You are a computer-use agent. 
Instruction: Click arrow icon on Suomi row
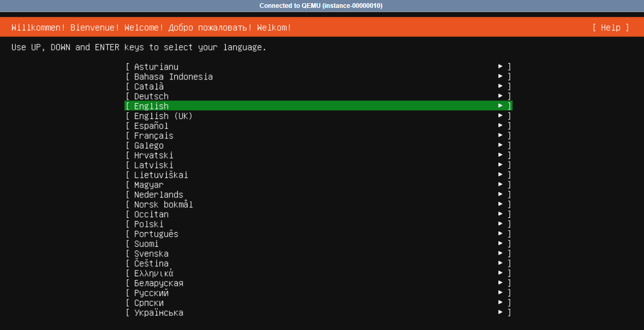[x=500, y=244]
